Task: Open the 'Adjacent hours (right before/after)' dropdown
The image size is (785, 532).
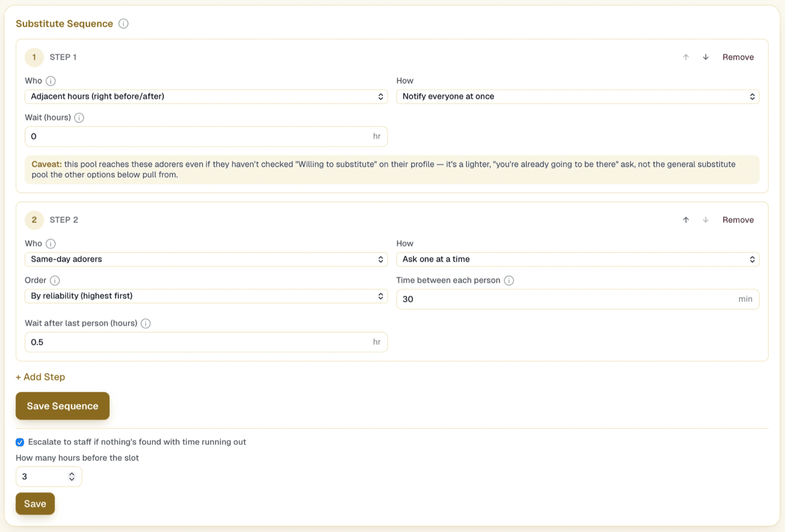Action: pyautogui.click(x=206, y=97)
